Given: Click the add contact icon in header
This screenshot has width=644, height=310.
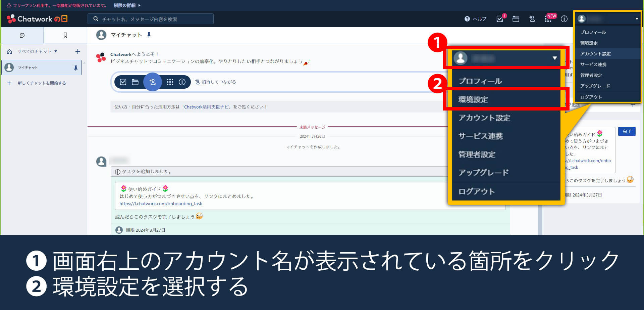Looking at the screenshot, I should 532,19.
